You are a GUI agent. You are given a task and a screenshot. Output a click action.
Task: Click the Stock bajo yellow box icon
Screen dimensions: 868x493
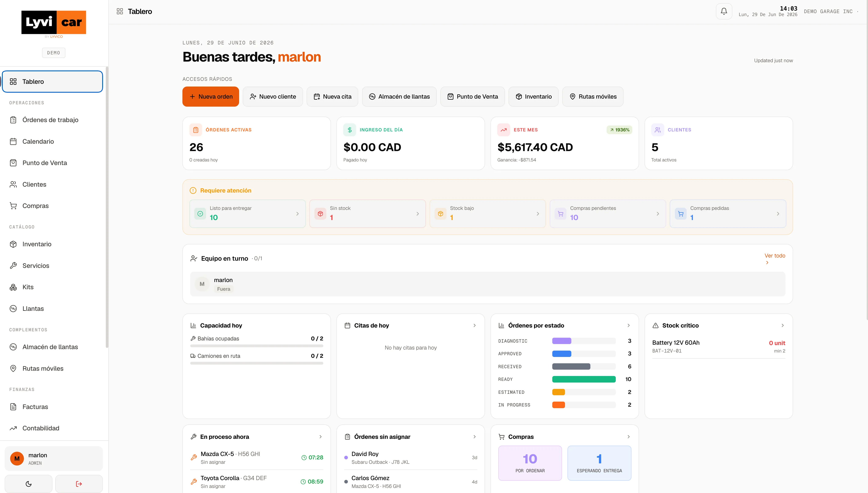coord(440,214)
